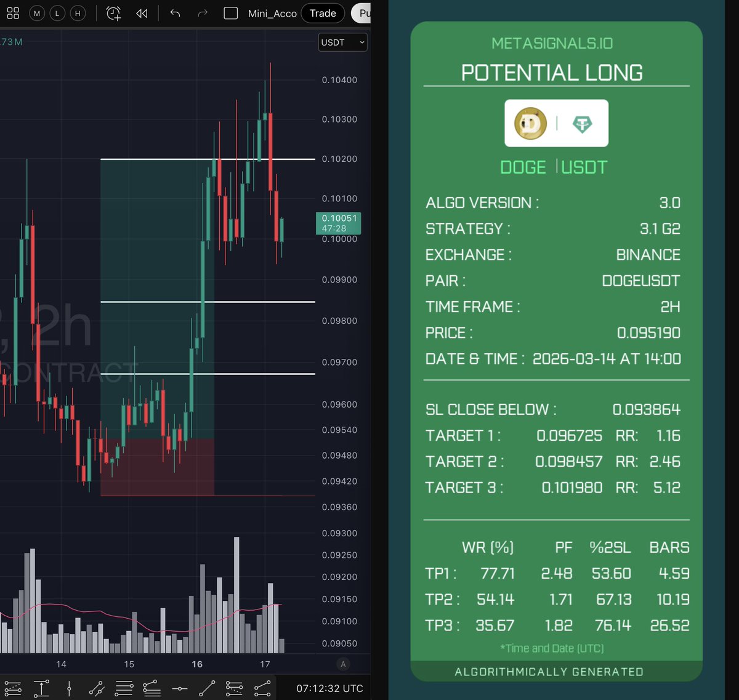Click TARGET 1 value 0.096725

coord(570,435)
